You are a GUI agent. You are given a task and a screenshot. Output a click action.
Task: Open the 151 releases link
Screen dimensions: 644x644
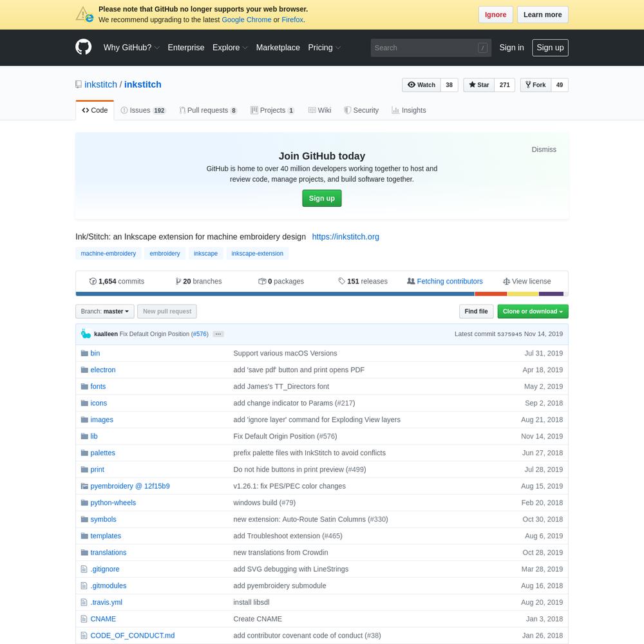click(363, 281)
